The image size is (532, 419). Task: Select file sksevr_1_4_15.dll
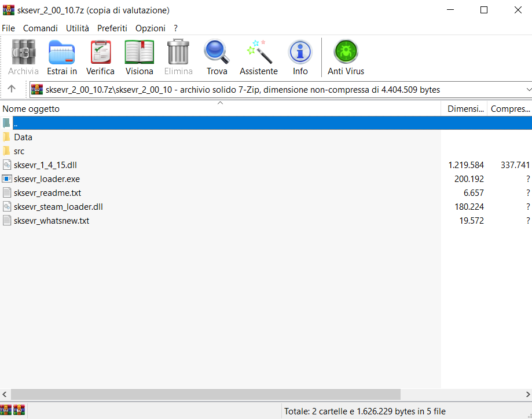45,165
